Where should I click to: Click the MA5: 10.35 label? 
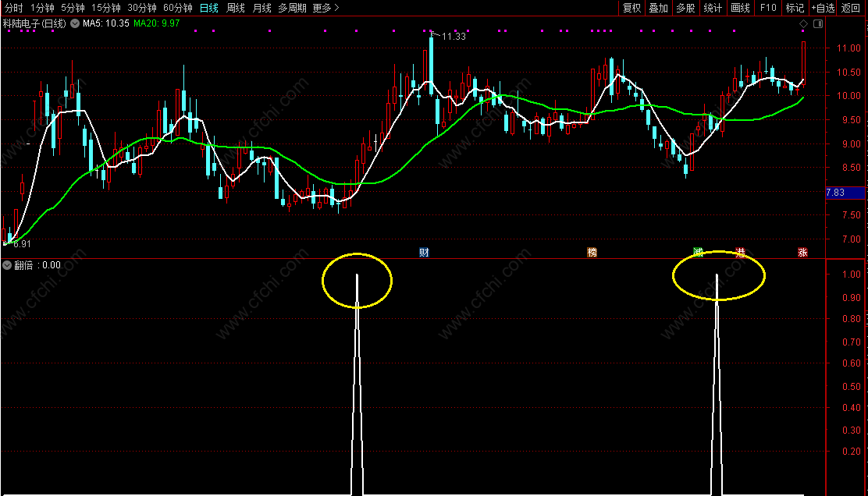[x=105, y=23]
